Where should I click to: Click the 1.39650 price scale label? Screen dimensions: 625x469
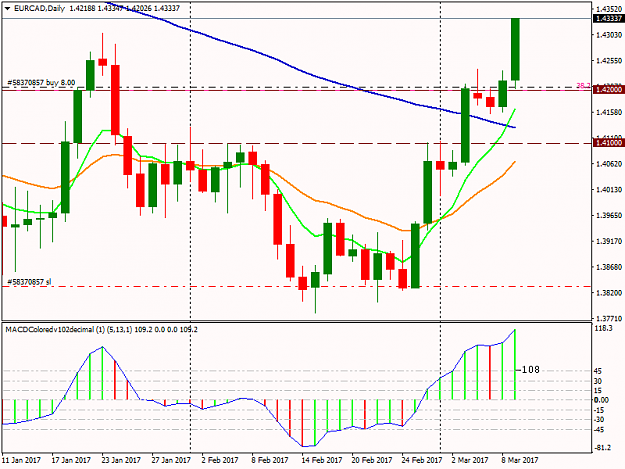click(x=609, y=215)
